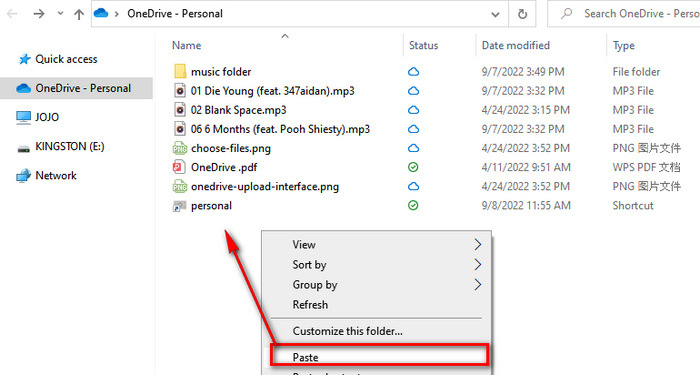Click the File folder type cell
The image size is (700, 375).
pyautogui.click(x=636, y=72)
